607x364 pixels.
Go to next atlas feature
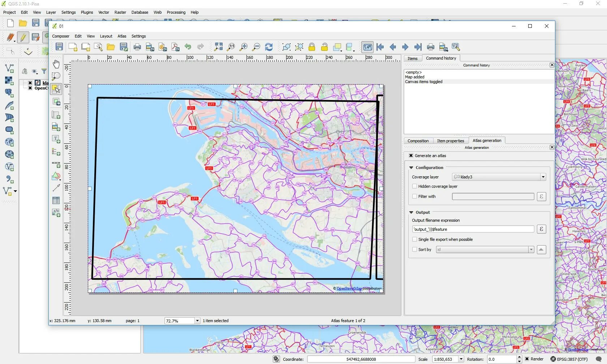click(x=405, y=47)
